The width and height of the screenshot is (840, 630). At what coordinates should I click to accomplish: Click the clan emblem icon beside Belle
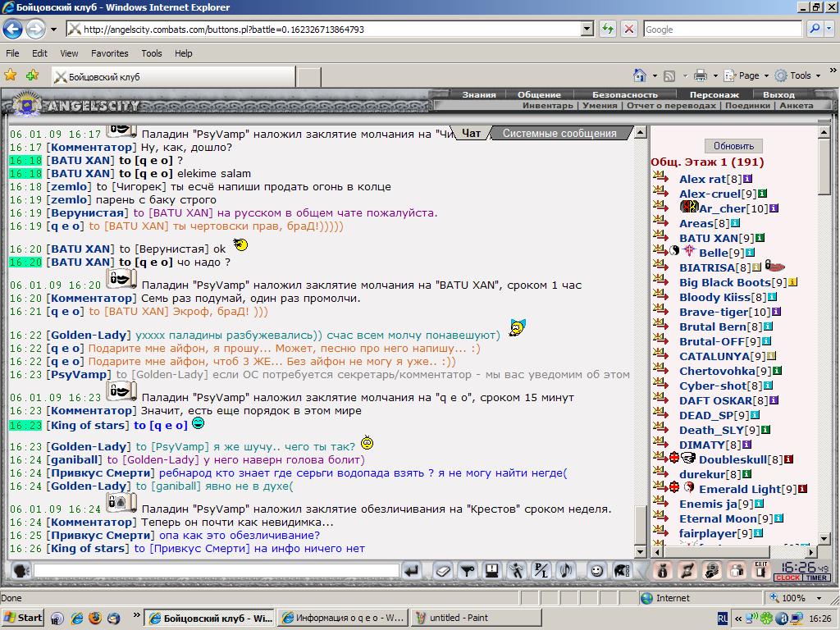689,251
